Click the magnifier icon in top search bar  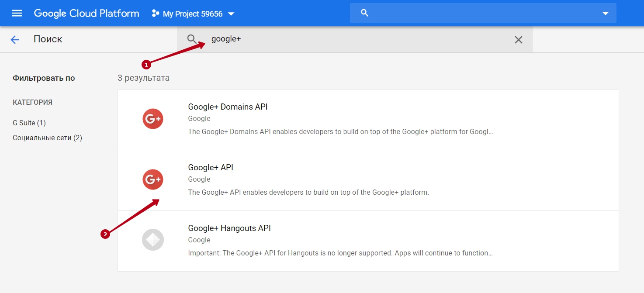tap(365, 13)
